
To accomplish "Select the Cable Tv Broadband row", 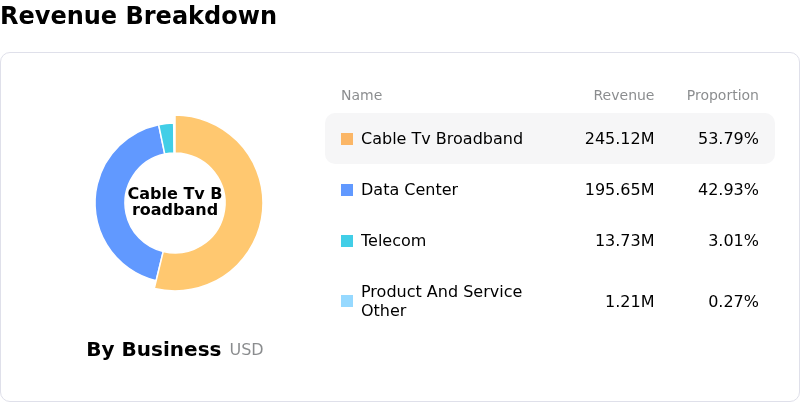I will tap(549, 139).
